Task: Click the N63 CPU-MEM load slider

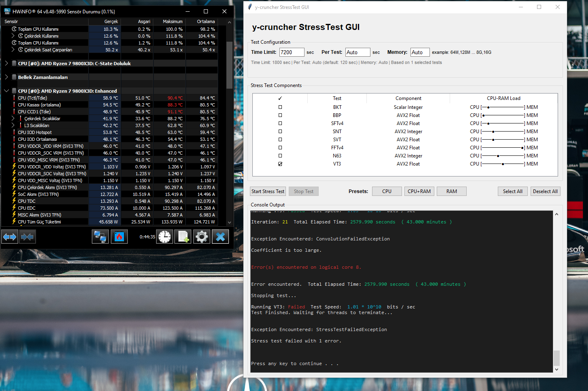Action: point(503,156)
